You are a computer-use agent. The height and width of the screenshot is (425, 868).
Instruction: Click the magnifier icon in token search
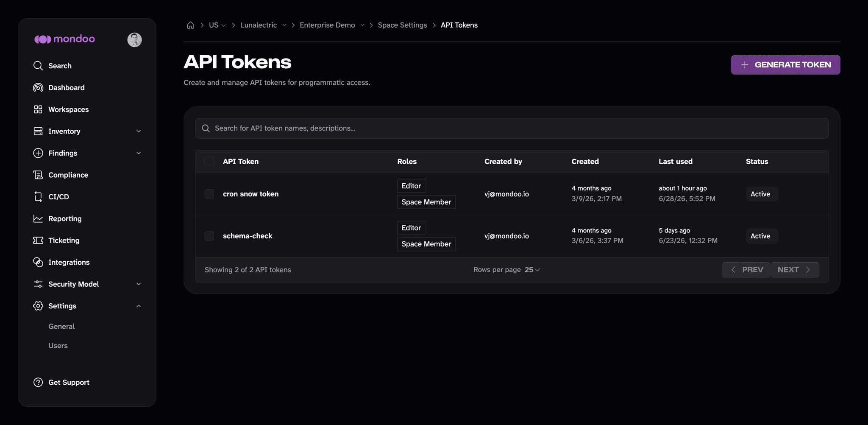(206, 128)
